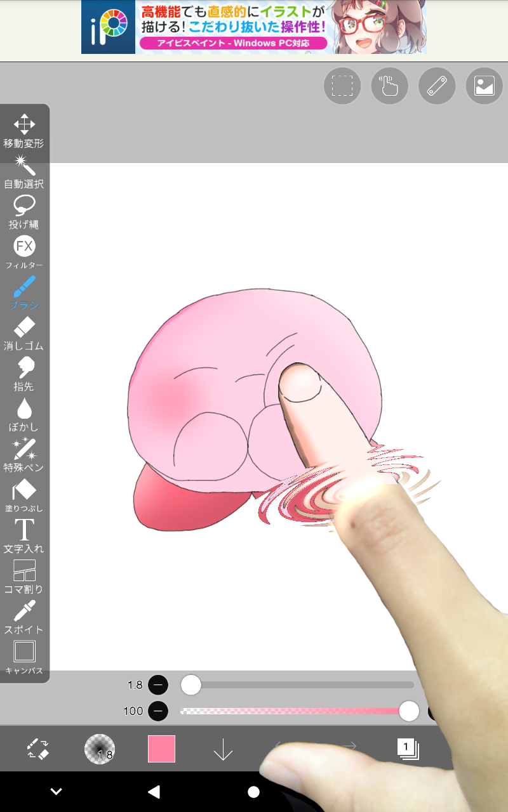Decrease brush thickness with minus button

pos(158,685)
